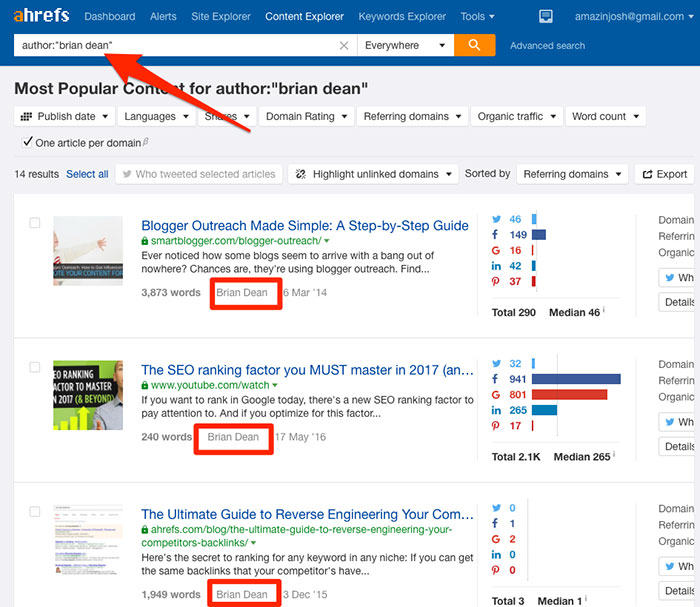Click the Blogger Outreach article thumbnail

[x=88, y=250]
